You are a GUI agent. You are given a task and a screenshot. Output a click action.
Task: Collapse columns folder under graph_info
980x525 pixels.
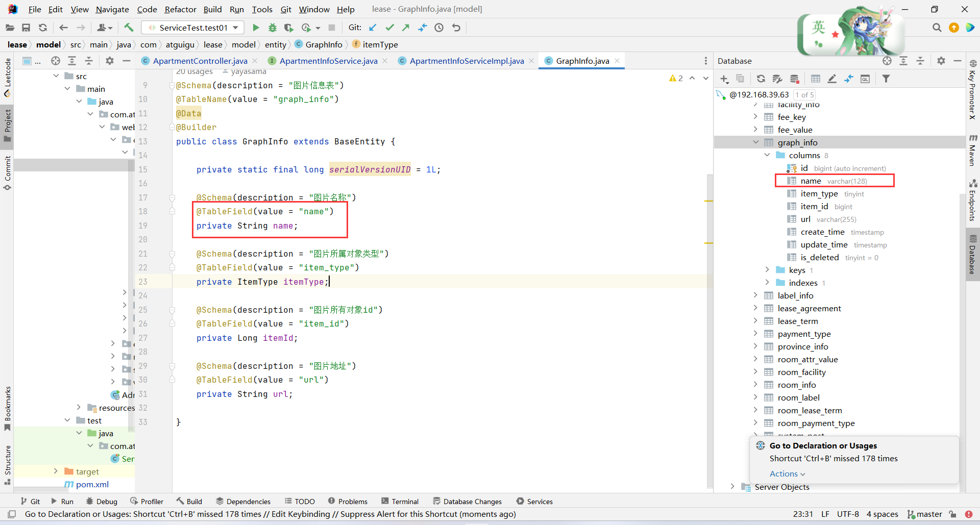pos(767,155)
